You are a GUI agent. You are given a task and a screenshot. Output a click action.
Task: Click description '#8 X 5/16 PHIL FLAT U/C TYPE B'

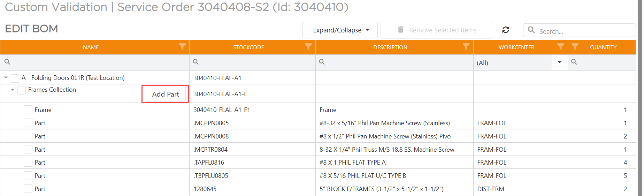click(x=363, y=176)
